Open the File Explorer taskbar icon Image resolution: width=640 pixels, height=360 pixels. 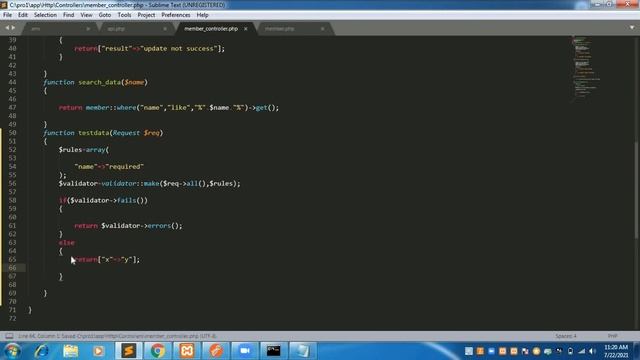point(70,351)
